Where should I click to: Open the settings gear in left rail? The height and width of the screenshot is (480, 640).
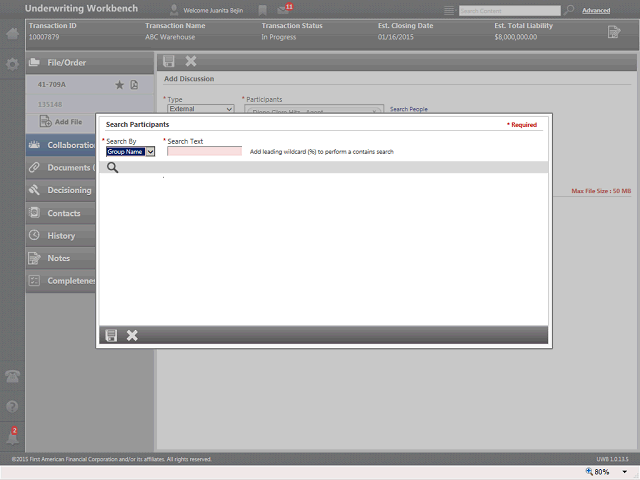pyautogui.click(x=12, y=64)
